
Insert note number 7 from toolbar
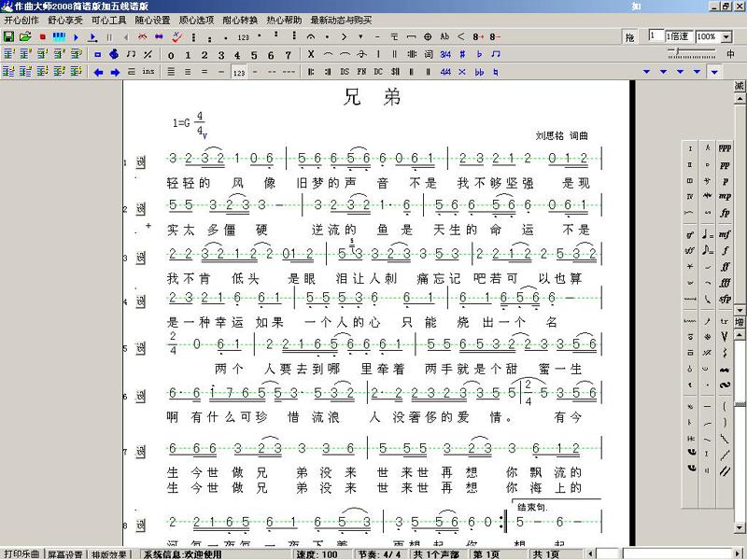(288, 55)
